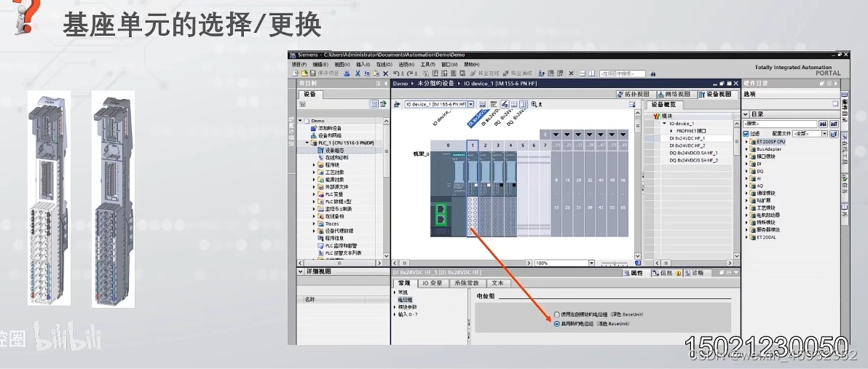This screenshot has width=868, height=369.
Task: Collapse the project tree panel arrow
Action: (x=386, y=84)
